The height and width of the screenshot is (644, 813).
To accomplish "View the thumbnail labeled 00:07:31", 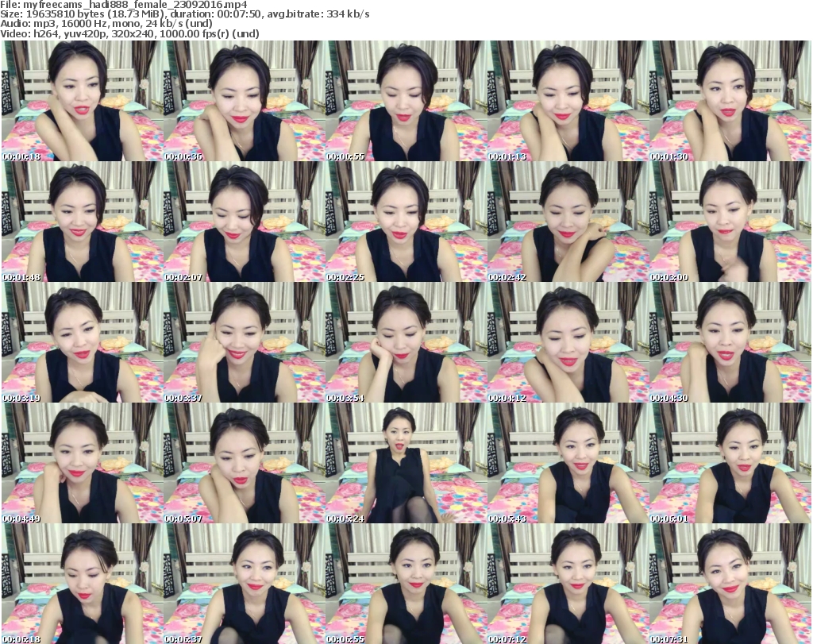I will (x=730, y=584).
